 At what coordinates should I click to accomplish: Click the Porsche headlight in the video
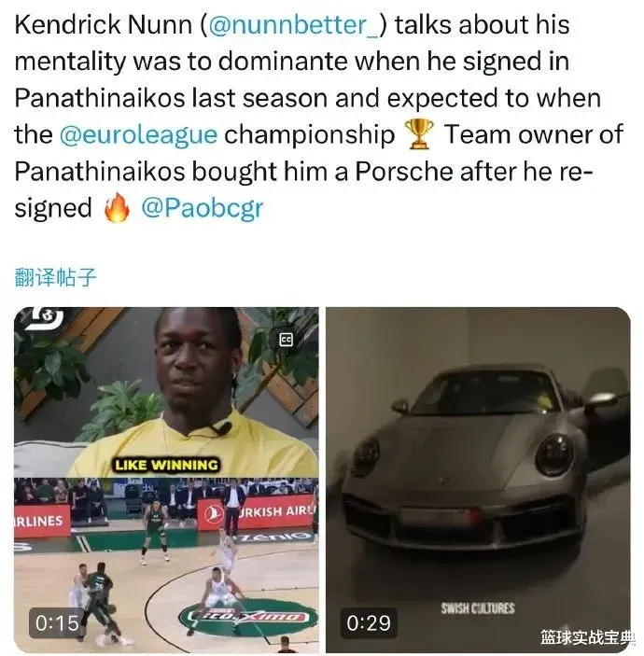554,454
